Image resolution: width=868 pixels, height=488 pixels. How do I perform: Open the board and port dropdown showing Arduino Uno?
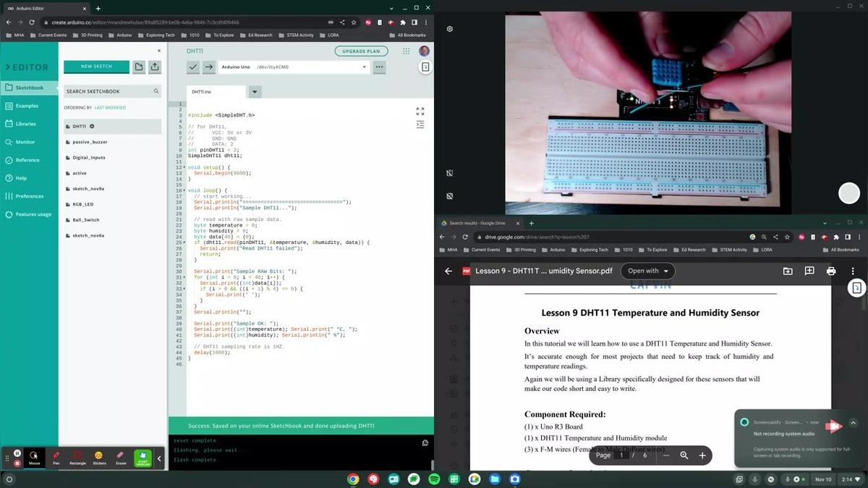click(x=294, y=67)
